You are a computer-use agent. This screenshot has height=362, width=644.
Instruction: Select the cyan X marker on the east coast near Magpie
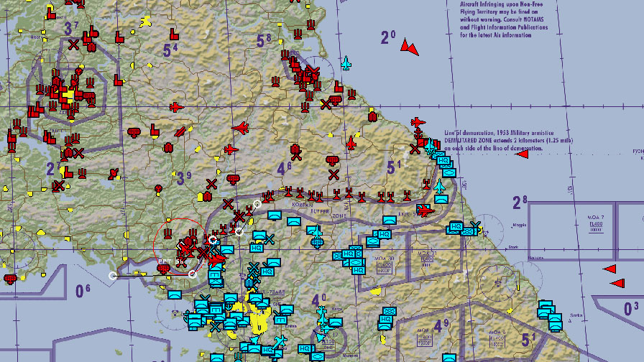pyautogui.click(x=476, y=226)
